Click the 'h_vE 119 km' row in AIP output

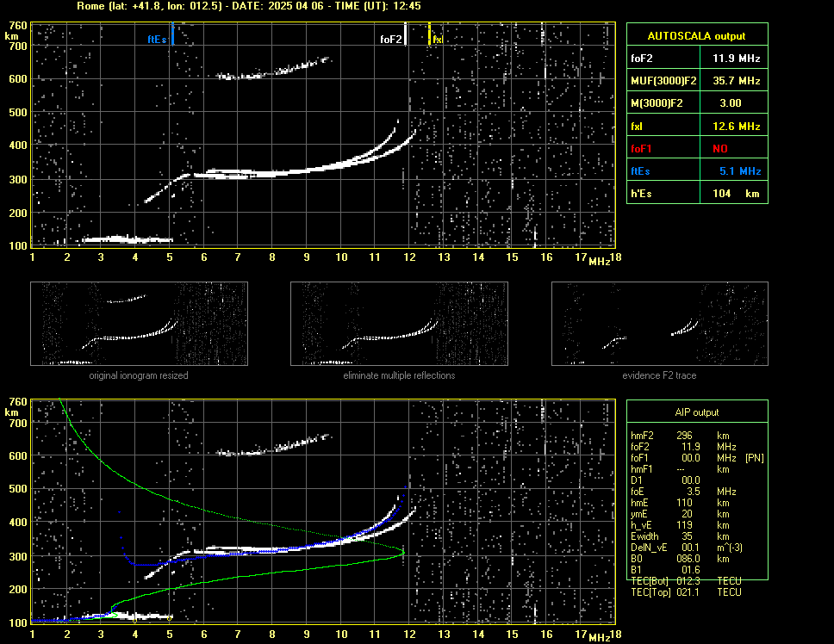[x=679, y=525]
